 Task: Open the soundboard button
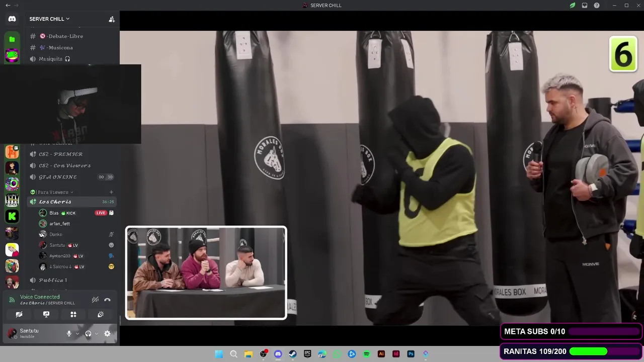tap(101, 314)
